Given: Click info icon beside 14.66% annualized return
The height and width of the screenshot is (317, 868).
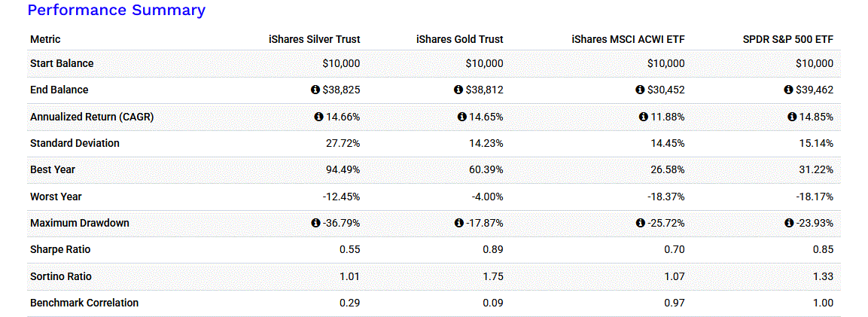Looking at the screenshot, I should 318,117.
